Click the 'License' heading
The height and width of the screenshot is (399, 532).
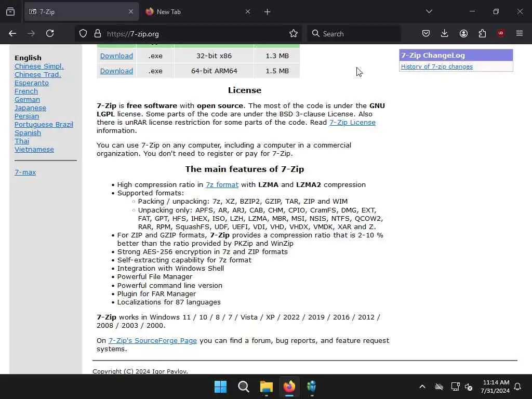coord(244,90)
